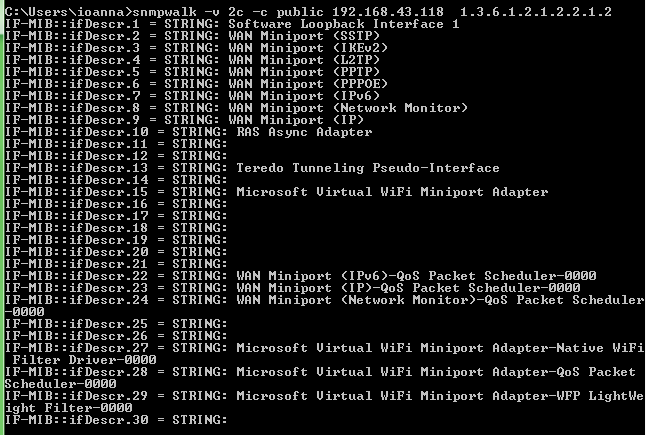Click the WAN Miniport (L2TP) entry
This screenshot has width=646, height=435.
[304, 60]
